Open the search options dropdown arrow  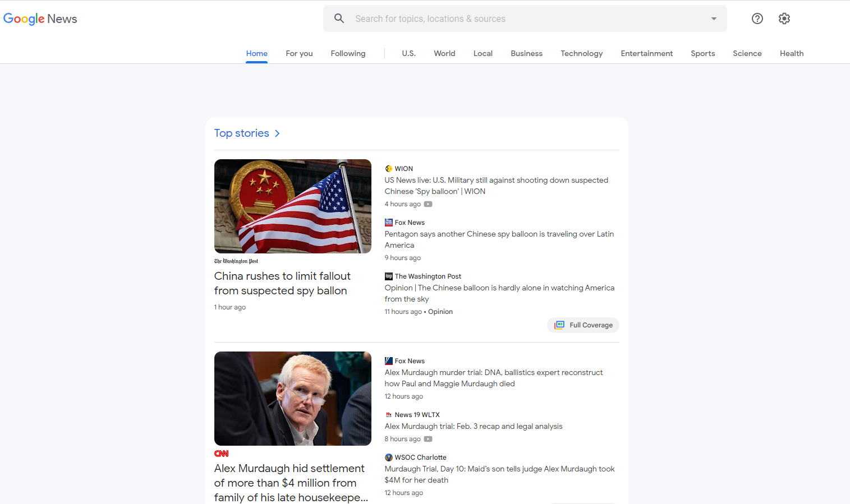pyautogui.click(x=713, y=18)
